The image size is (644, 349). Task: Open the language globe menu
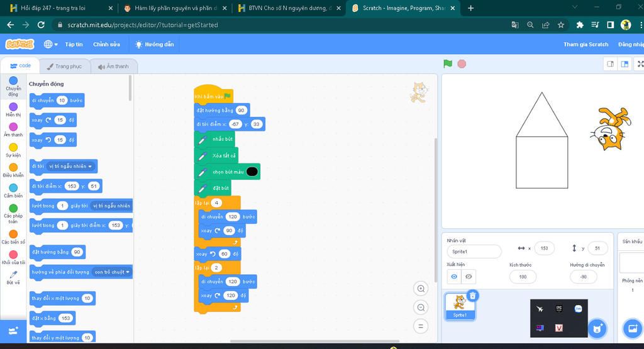click(x=50, y=44)
